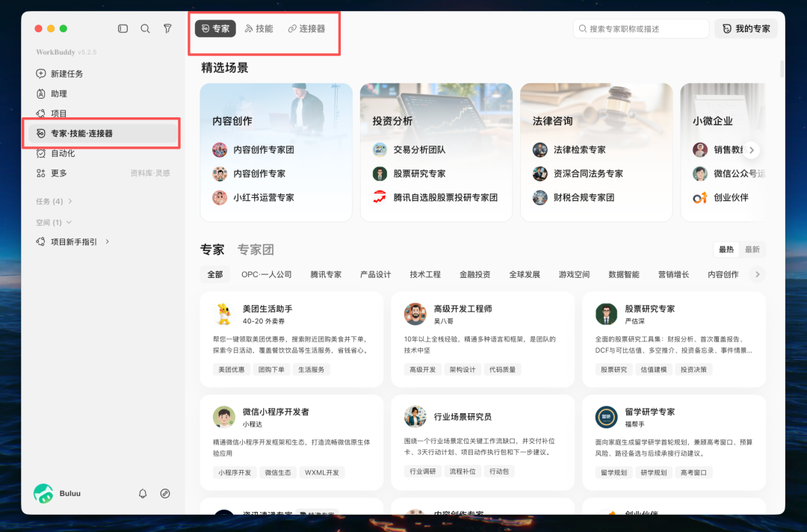Toggle the sidebar panel icon

[123, 29]
